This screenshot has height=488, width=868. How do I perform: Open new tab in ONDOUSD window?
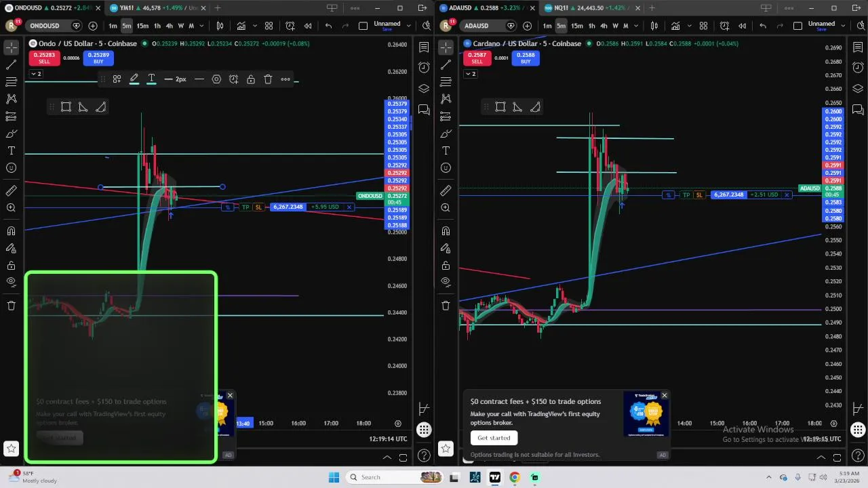(217, 8)
